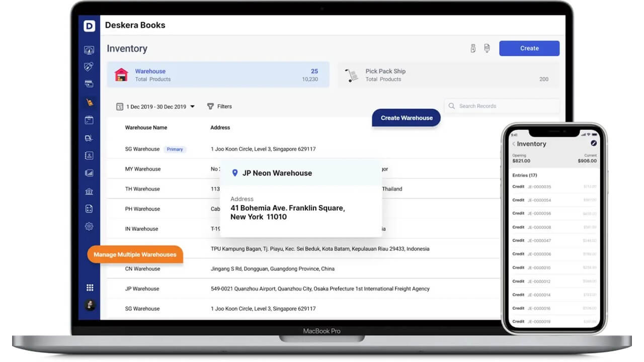Open settings with the gear sidebar icon
The image size is (644, 362).
point(89,226)
